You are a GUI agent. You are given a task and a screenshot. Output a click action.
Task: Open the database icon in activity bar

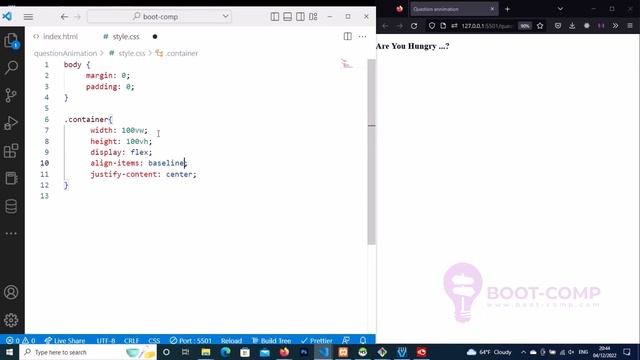coord(11,206)
